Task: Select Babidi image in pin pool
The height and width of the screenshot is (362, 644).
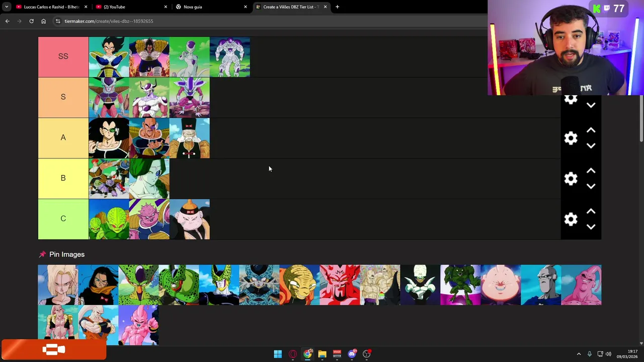Action: coord(299,285)
